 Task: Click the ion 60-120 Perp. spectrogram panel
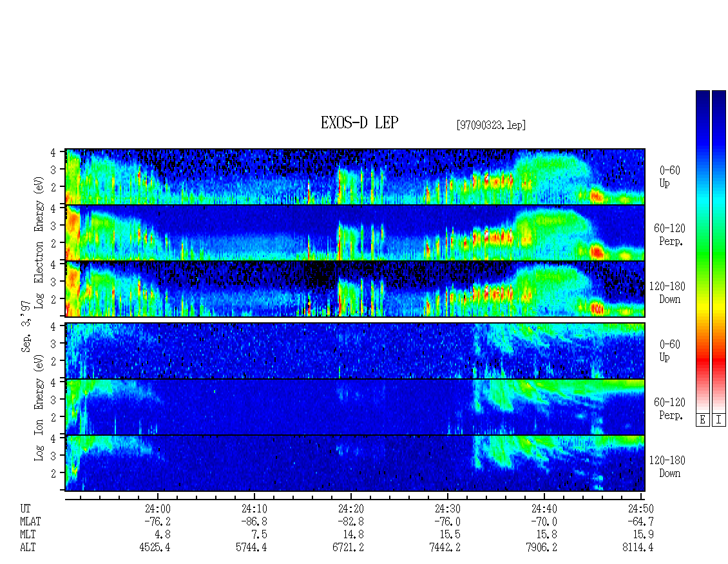355,407
